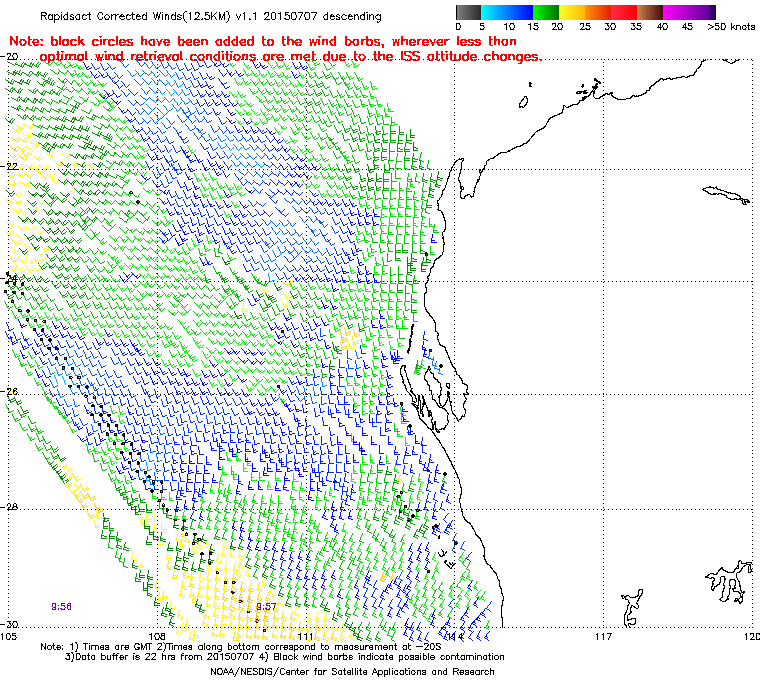
Task: Click the purple '9:58' time label
Action: (62, 607)
